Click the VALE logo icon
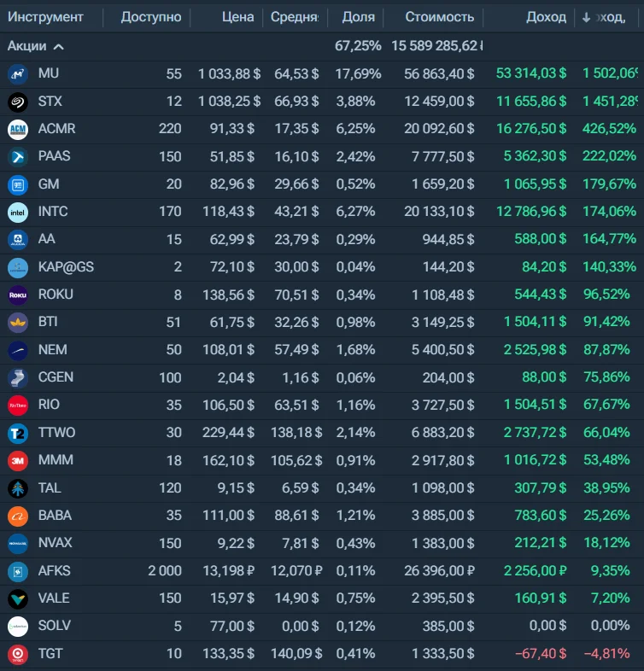644x671 pixels. tap(18, 598)
